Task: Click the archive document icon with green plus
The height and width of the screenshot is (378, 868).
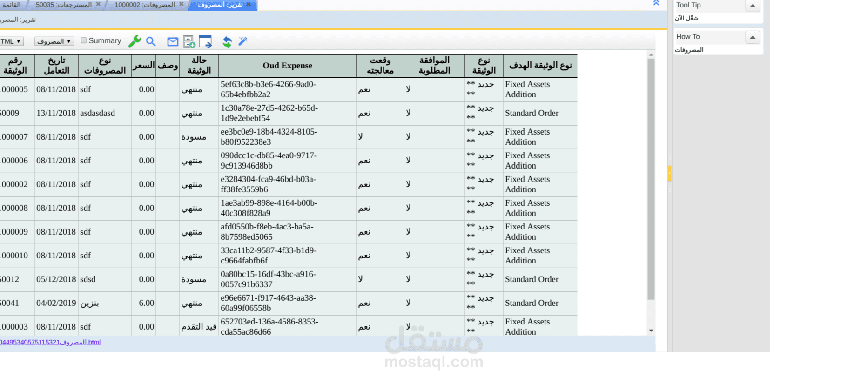Action: pos(189,42)
